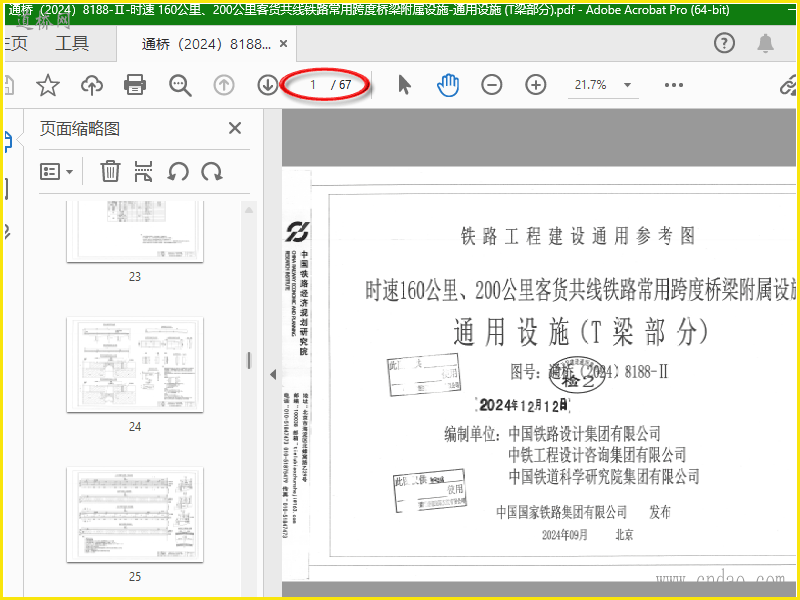
Task: Close the page thumbnails panel
Action: (x=235, y=128)
